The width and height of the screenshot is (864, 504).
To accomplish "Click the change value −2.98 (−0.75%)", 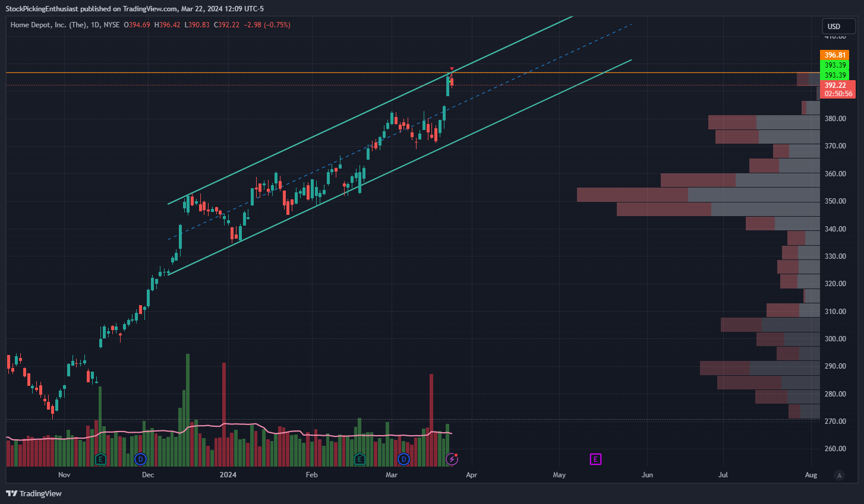I will click(267, 25).
